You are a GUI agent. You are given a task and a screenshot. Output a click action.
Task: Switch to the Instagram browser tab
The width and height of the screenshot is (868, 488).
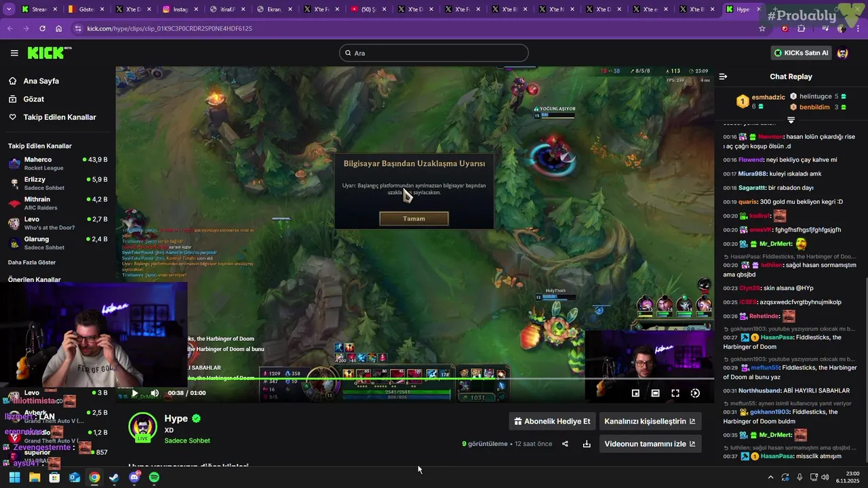(x=180, y=9)
